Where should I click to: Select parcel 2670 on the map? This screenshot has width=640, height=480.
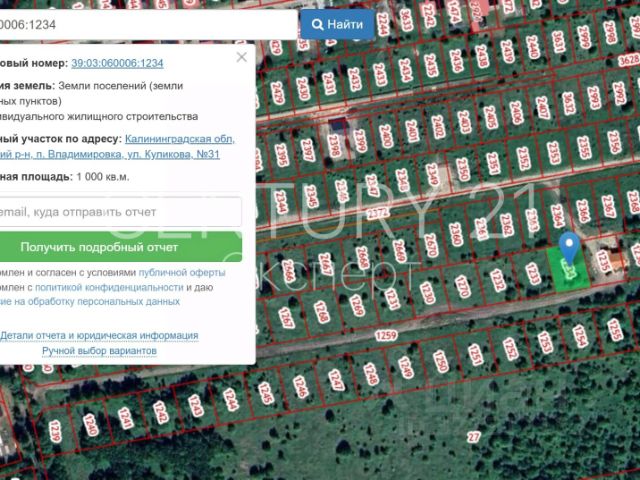pos(431,245)
